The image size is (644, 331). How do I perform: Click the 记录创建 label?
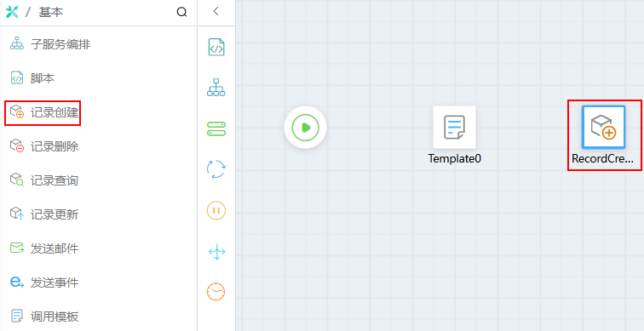tap(55, 112)
